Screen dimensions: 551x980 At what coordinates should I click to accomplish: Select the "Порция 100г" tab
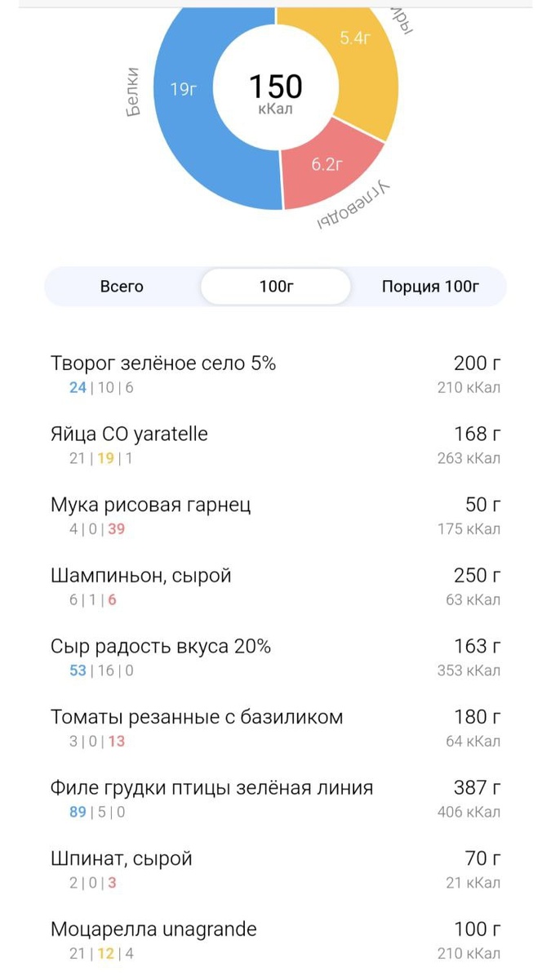pyautogui.click(x=431, y=287)
